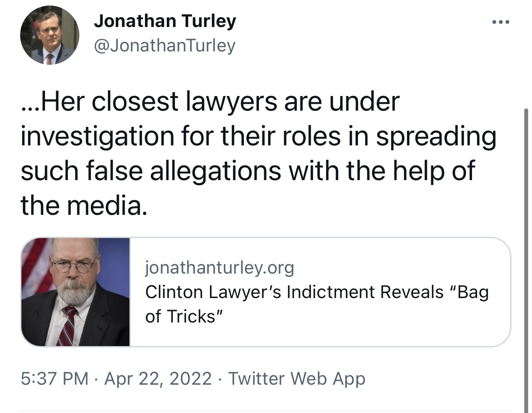Click Jonathan Turley's profile avatar
The image size is (532, 413).
click(50, 35)
